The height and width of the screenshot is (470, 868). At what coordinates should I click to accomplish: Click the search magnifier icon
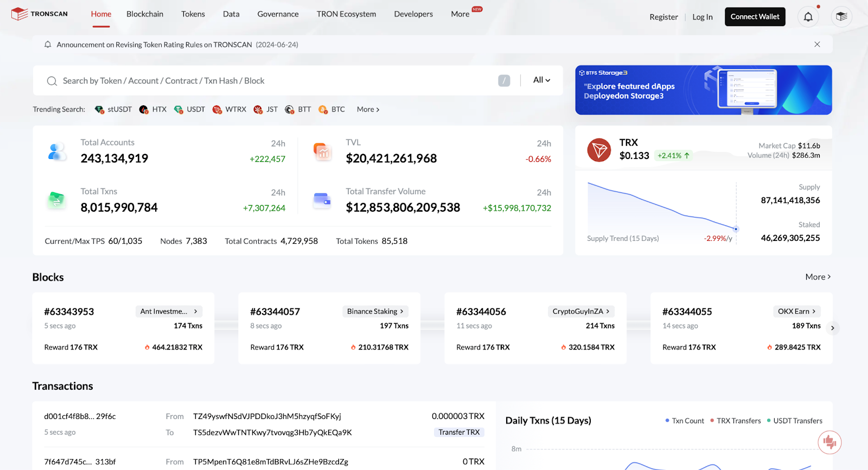52,81
